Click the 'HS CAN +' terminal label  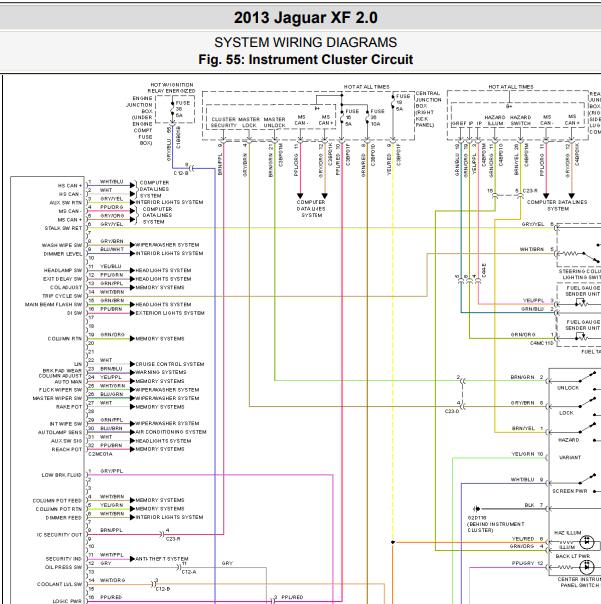pos(69,186)
